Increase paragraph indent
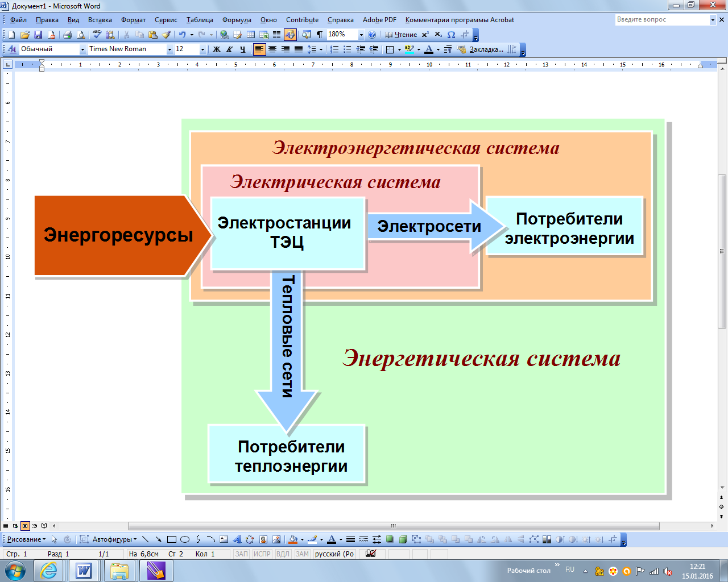Image resolution: width=728 pixels, height=582 pixels. click(374, 49)
